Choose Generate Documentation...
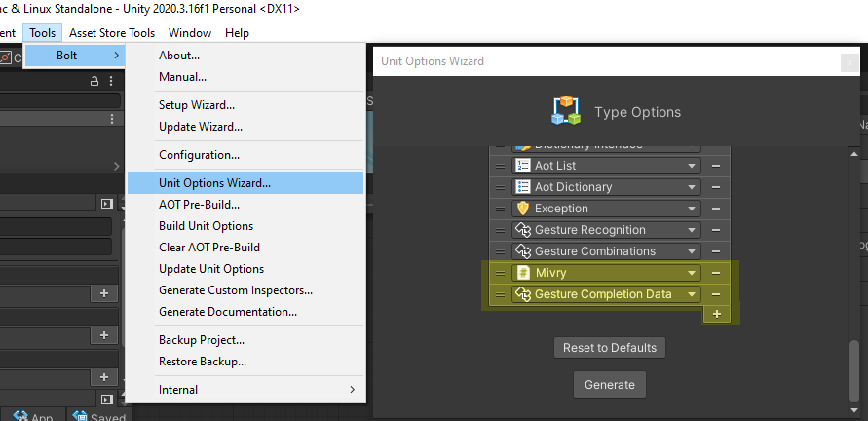 coord(245,312)
